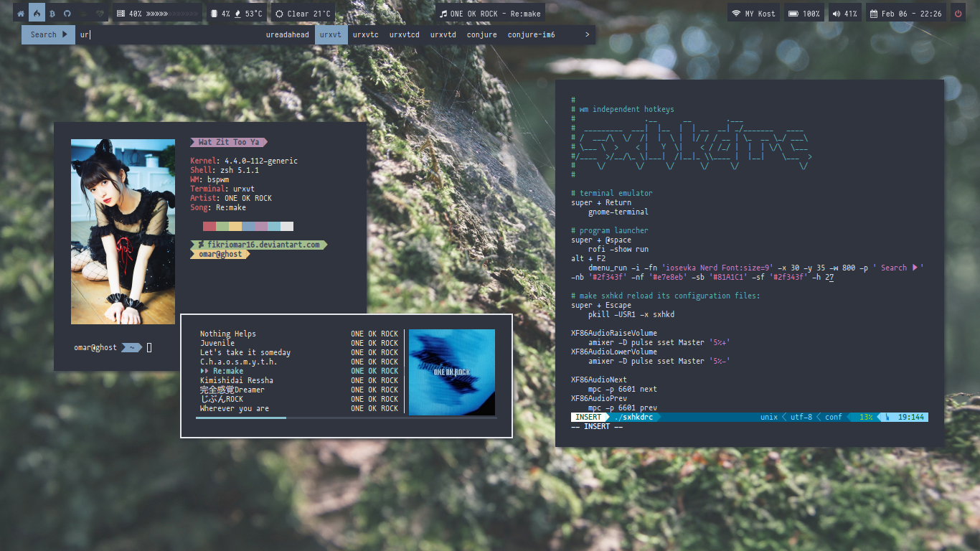Viewport: 980px width, 551px height.
Task: Click the CPU chip icon showing 4%
Action: click(x=215, y=13)
